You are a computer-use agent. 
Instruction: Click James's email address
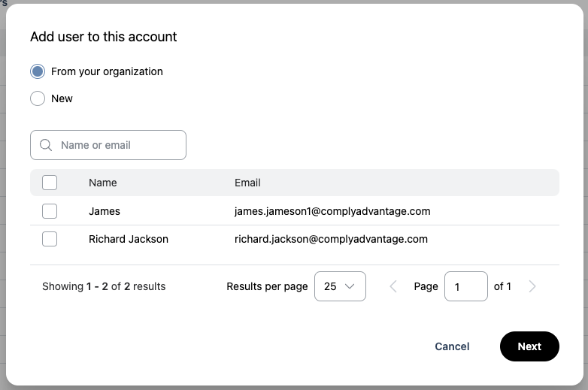(332, 211)
